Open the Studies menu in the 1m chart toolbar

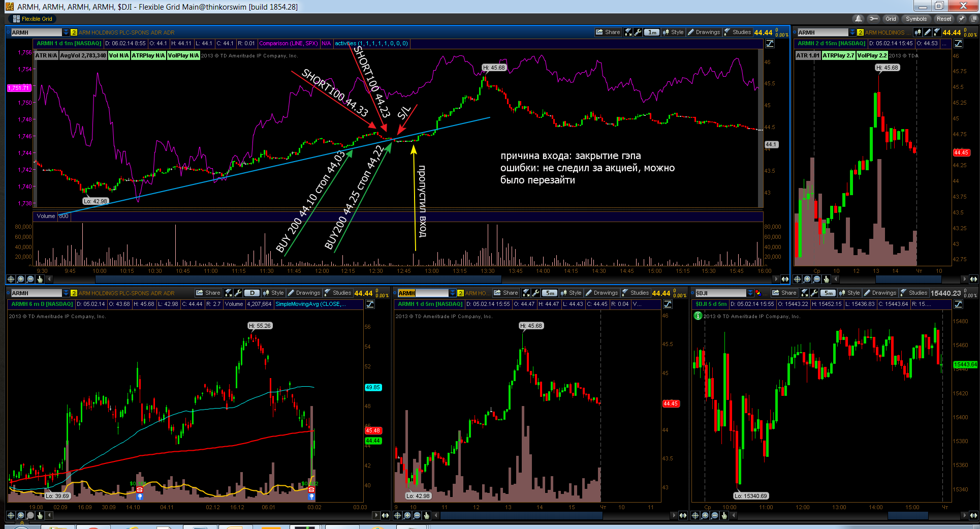tap(738, 32)
